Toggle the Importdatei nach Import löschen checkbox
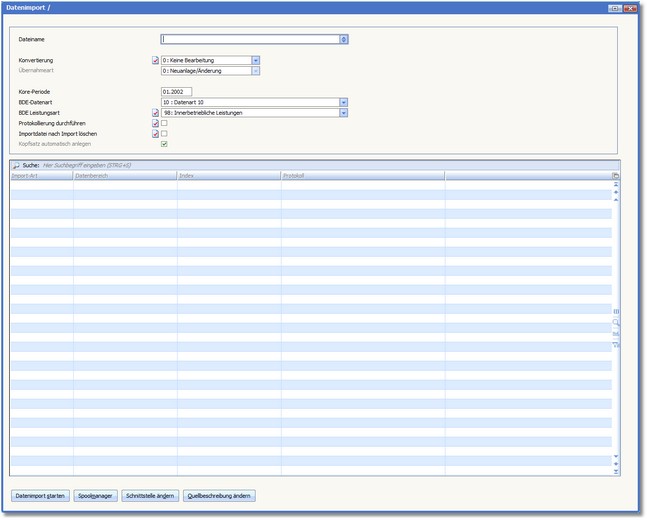 164,133
